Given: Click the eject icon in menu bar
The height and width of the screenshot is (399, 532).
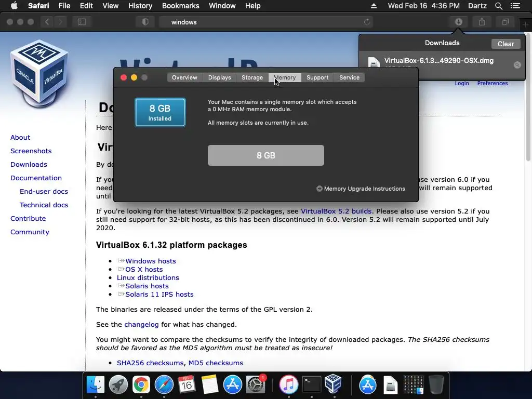Looking at the screenshot, I should (374, 6).
